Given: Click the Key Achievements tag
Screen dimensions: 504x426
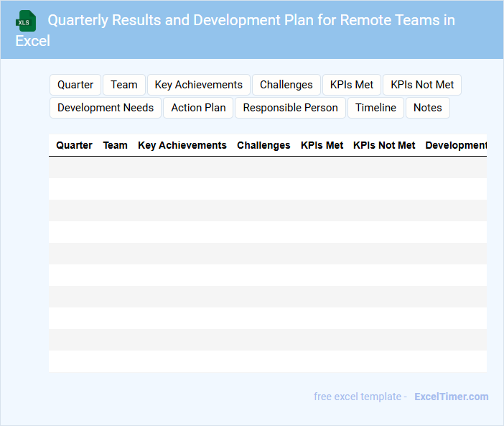Looking at the screenshot, I should coord(199,85).
